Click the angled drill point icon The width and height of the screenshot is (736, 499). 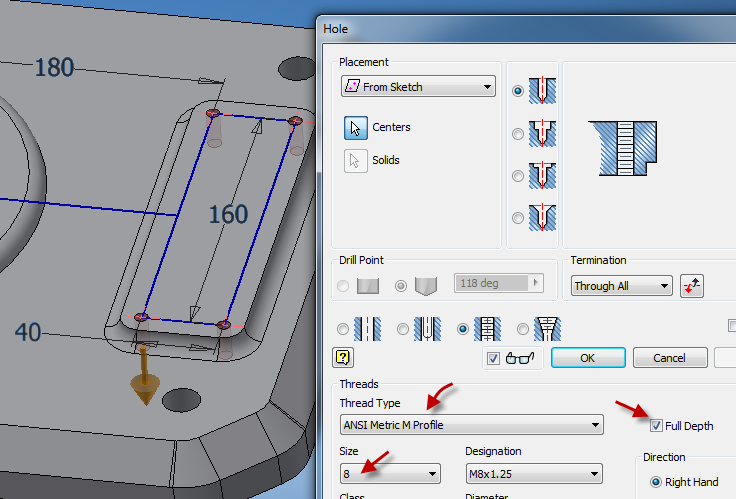[x=426, y=286]
